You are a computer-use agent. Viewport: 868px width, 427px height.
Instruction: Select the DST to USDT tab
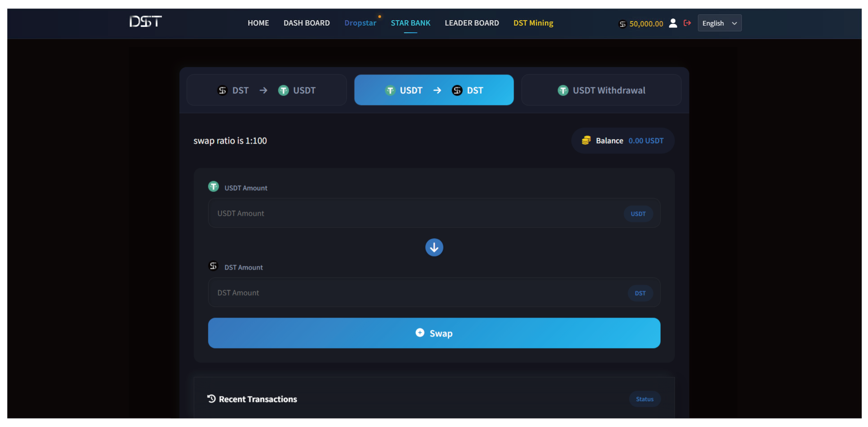[x=267, y=90]
